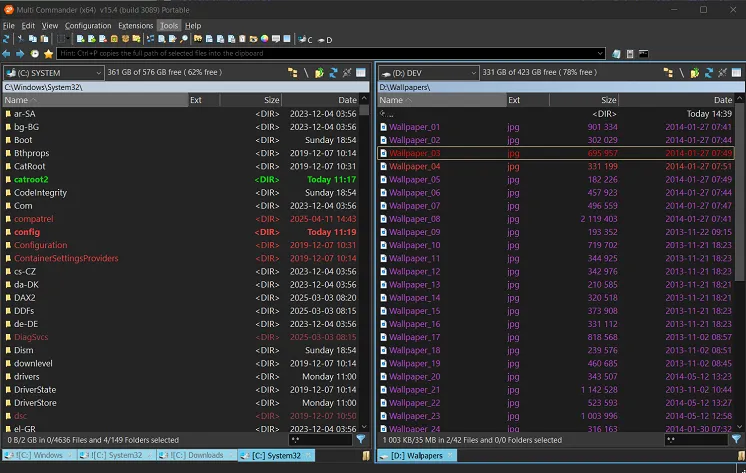Open the Configuration menu
Image resolution: width=746 pixels, height=473 pixels.
pos(88,26)
